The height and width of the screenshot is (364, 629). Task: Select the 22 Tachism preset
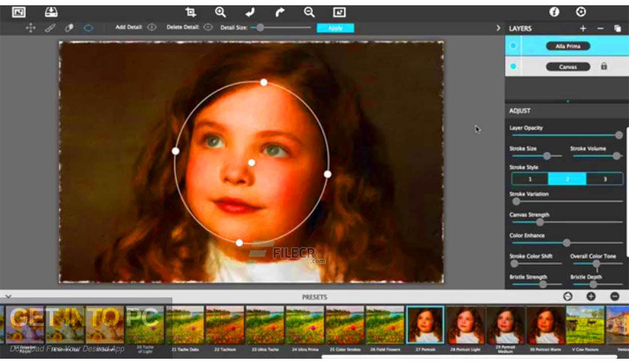[x=225, y=325]
